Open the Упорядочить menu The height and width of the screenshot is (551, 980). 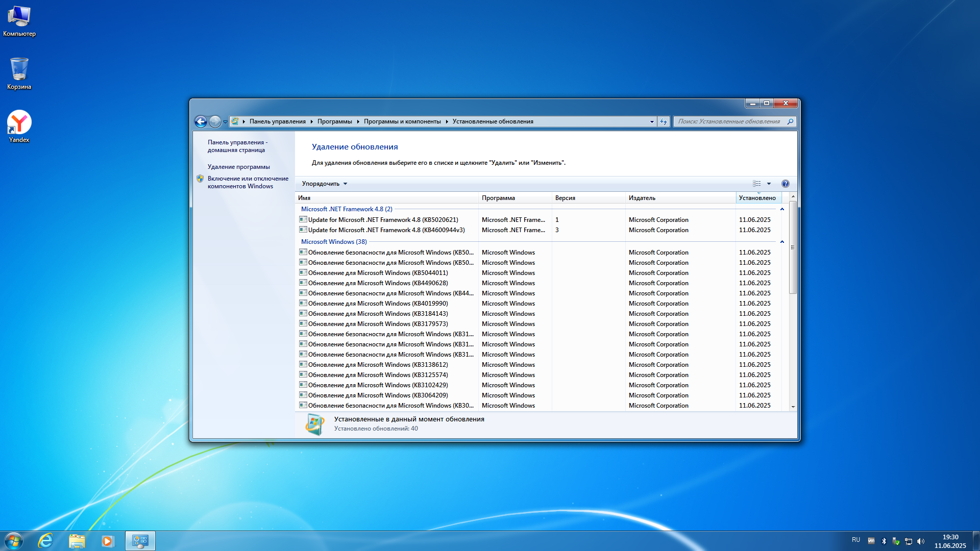325,184
